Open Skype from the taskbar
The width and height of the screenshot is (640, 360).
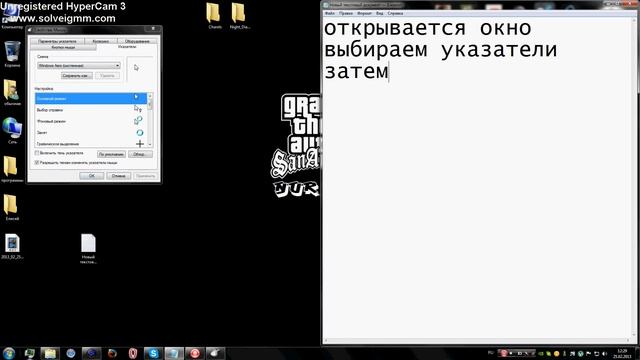[x=153, y=353]
